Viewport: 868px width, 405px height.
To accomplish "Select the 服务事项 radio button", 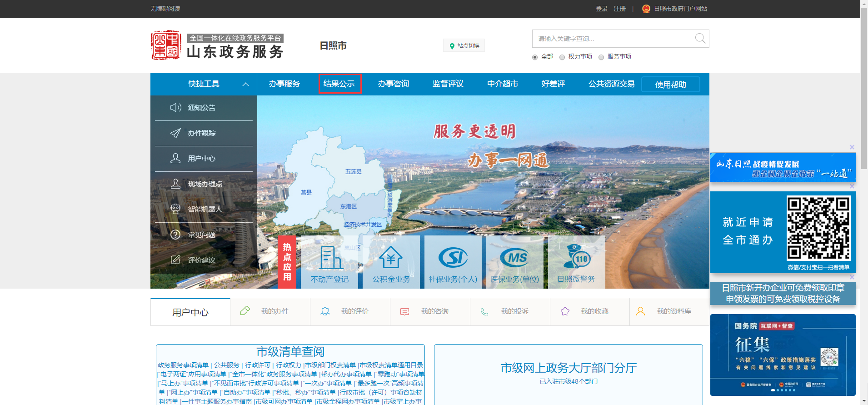I will (601, 57).
